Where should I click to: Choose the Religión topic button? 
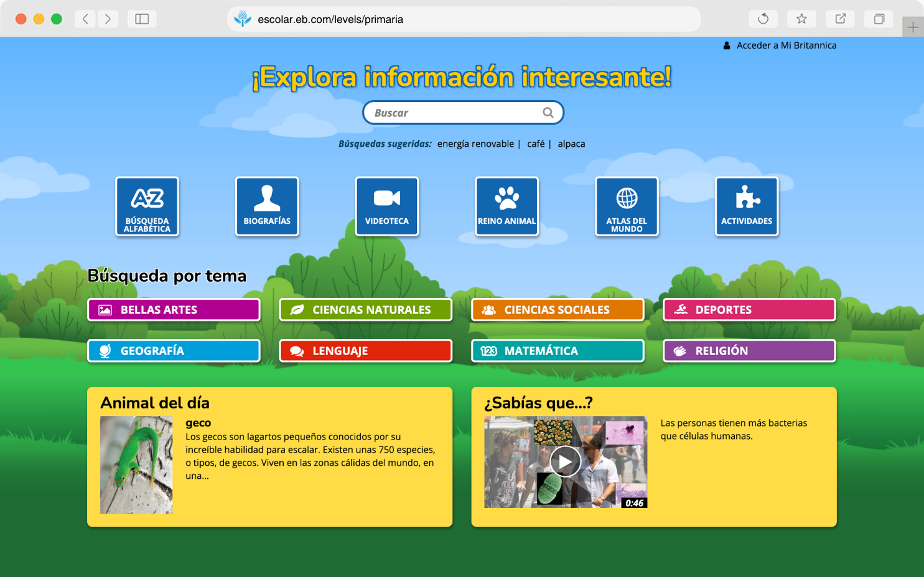(749, 351)
